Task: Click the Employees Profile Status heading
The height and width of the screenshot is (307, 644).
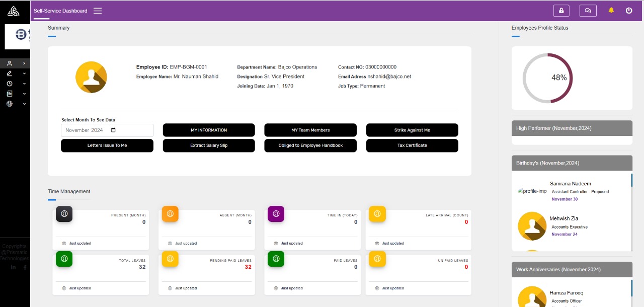Action: 540,28
